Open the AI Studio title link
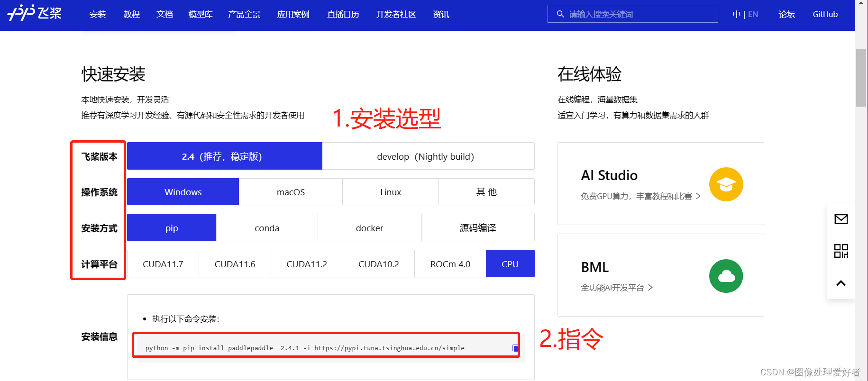 pos(609,175)
